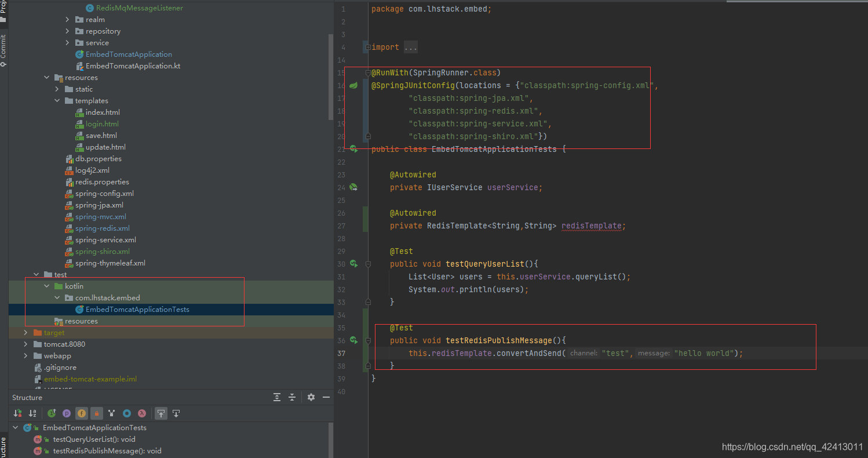Screen dimensions: 868x458
Task: Click the blue circle Anonymous Classes icon
Action: coord(127,413)
